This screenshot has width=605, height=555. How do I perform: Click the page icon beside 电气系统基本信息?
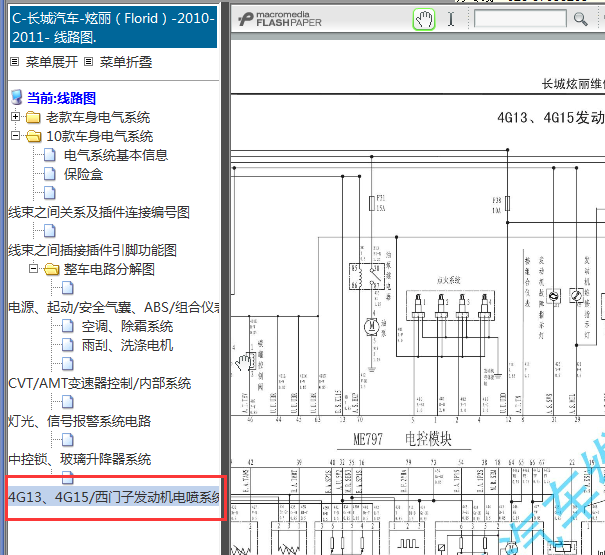pyautogui.click(x=50, y=155)
